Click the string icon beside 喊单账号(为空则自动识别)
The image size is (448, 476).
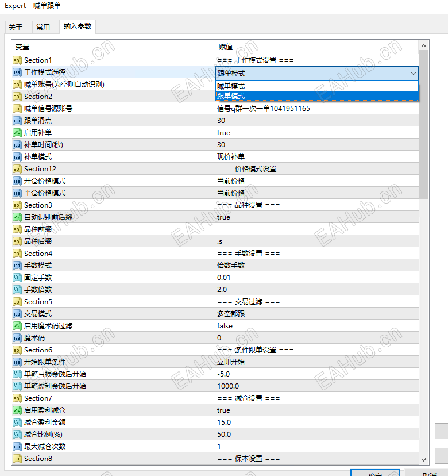coord(17,85)
